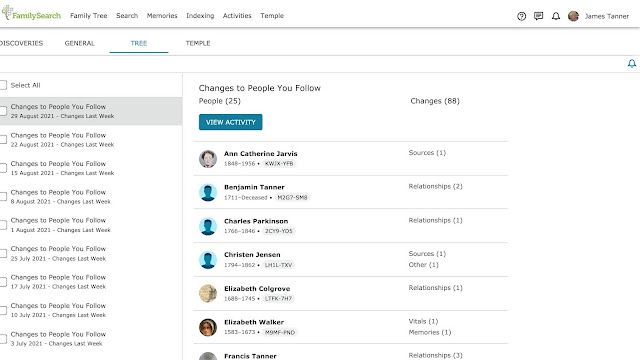Check the 17 July 2021 message box
640x360 pixels.
click(x=3, y=282)
